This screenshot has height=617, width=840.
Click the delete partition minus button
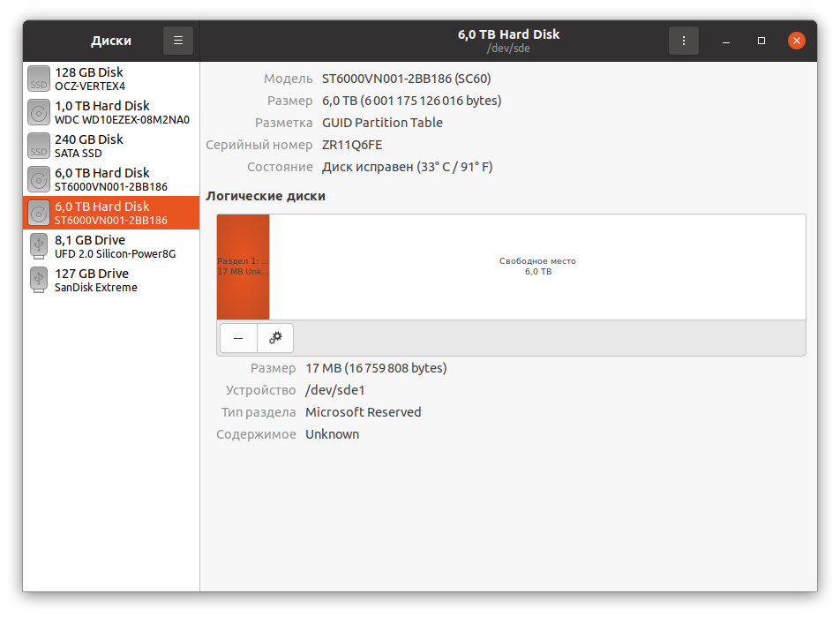238,338
